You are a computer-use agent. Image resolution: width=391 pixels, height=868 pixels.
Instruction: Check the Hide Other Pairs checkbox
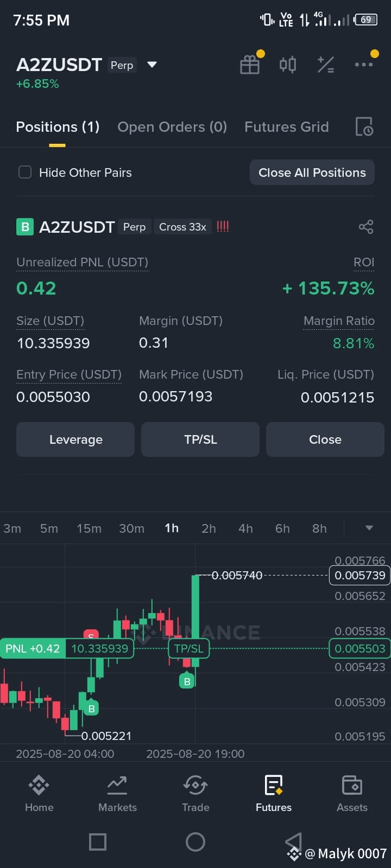pyautogui.click(x=25, y=173)
